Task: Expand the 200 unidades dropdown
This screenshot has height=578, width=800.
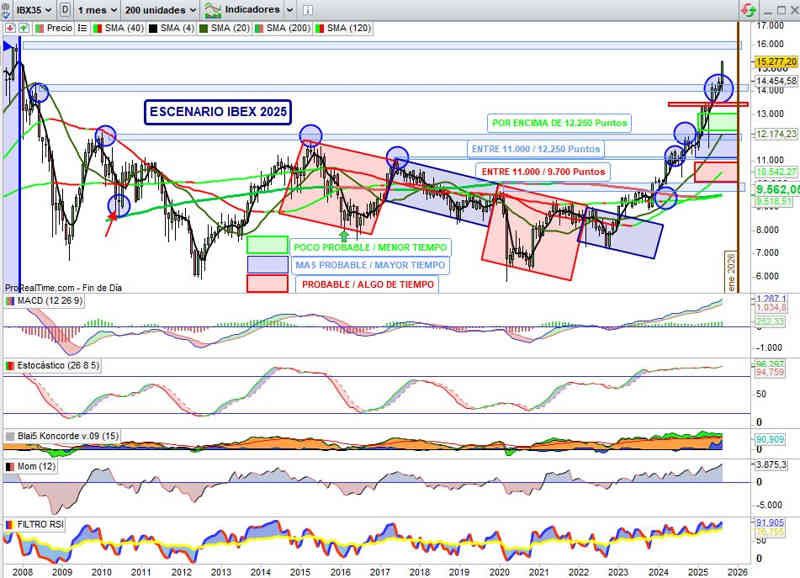Action: [161, 10]
